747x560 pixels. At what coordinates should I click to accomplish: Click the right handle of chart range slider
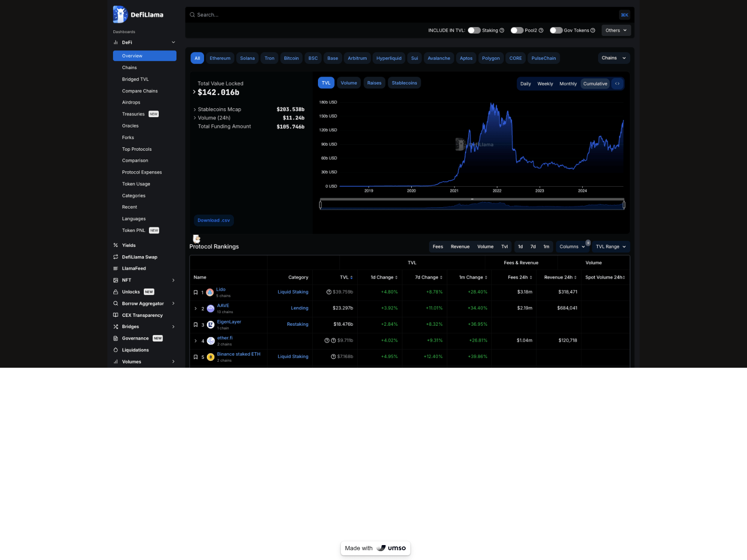(624, 204)
